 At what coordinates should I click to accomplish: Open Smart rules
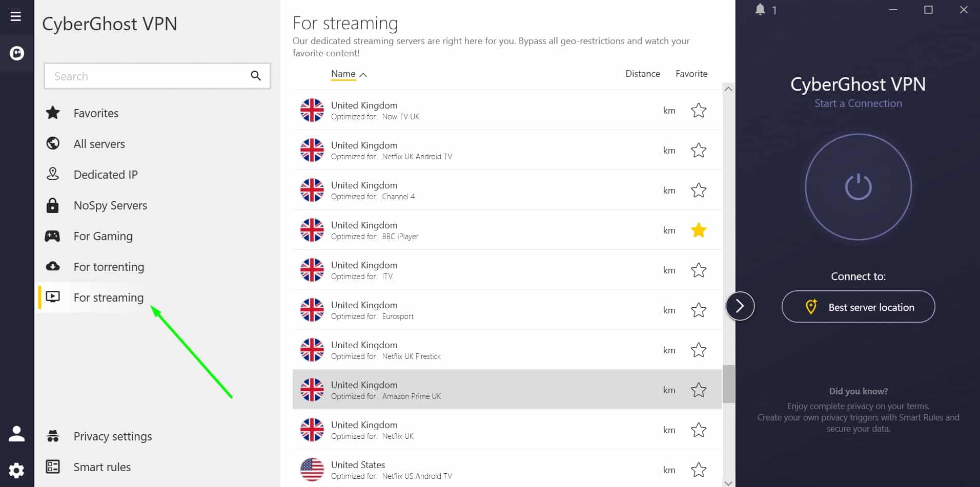(x=102, y=467)
